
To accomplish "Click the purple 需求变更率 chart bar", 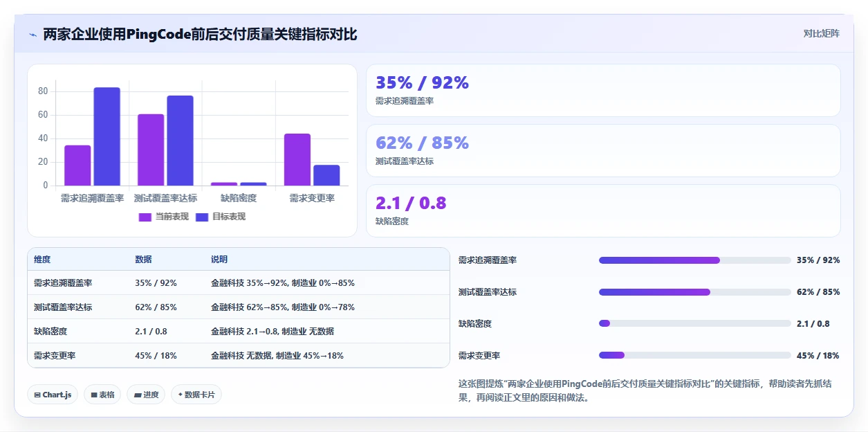I will tap(297, 159).
